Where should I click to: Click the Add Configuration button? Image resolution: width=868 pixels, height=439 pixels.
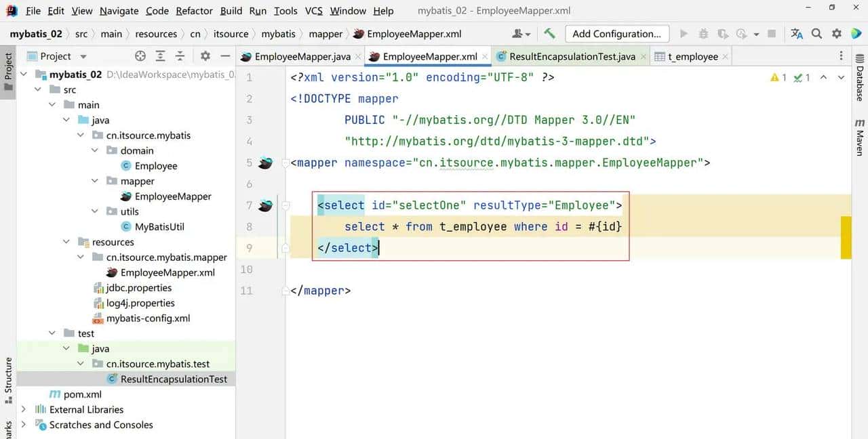pyautogui.click(x=616, y=34)
